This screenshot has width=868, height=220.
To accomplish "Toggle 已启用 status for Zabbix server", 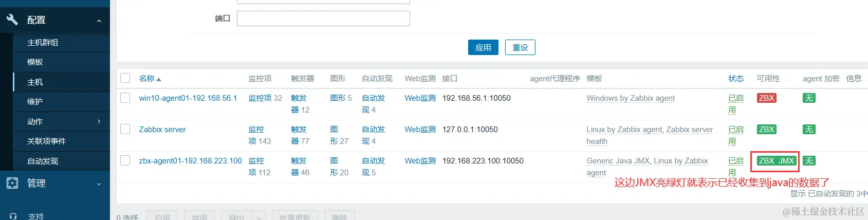I will (736, 135).
